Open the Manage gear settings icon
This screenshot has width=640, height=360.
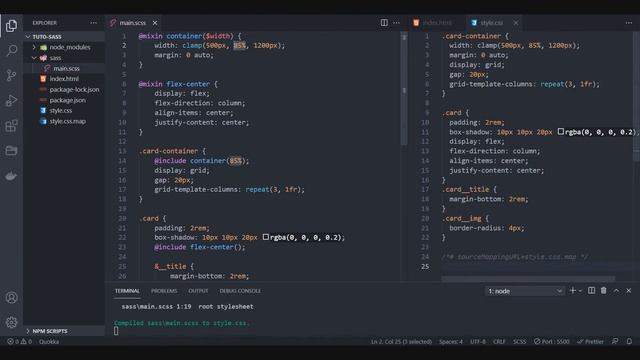[11, 322]
